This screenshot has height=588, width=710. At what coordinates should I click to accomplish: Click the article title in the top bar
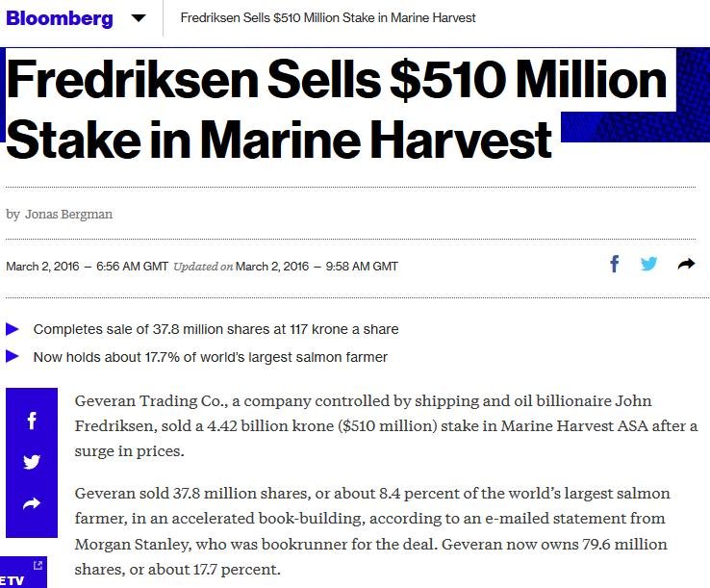(328, 18)
